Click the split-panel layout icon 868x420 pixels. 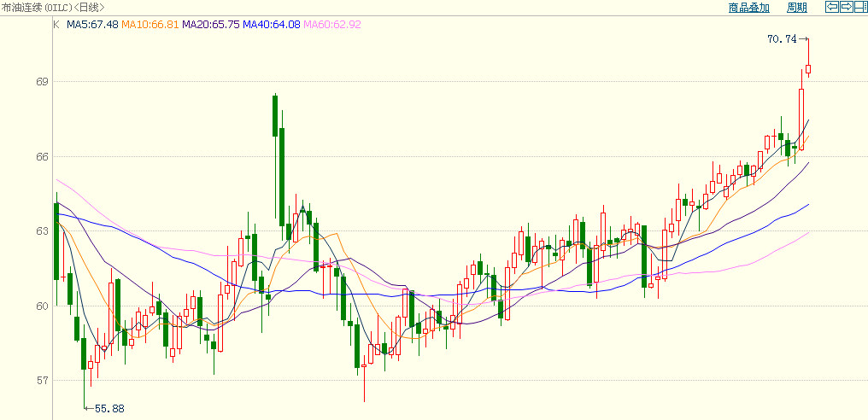pos(859,7)
